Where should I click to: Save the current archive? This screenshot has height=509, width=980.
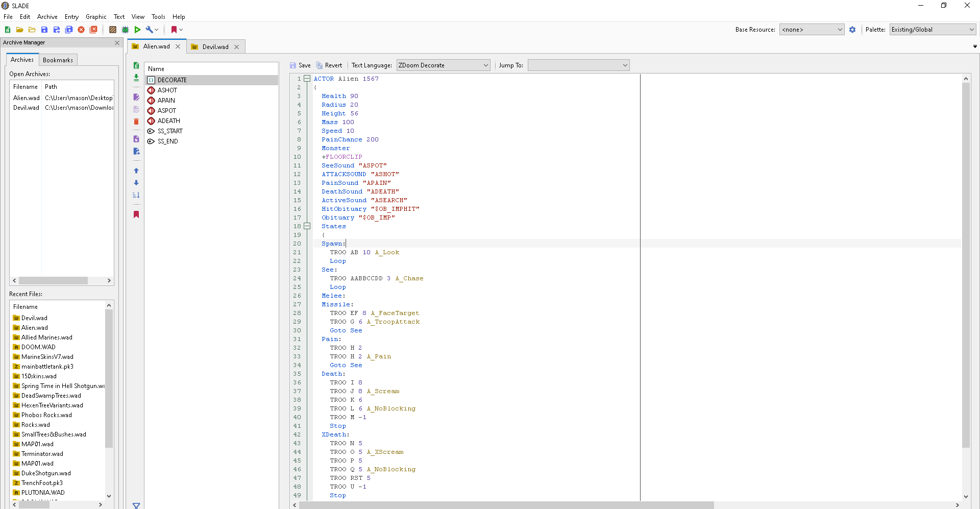pos(44,30)
